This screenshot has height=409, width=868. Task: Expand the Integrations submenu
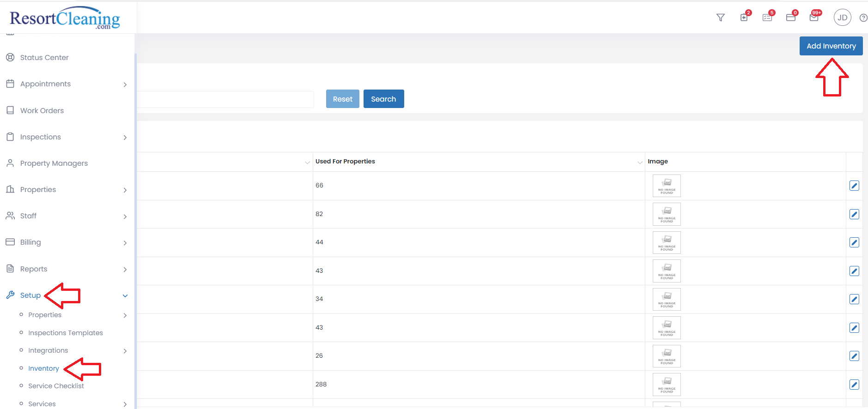125,351
